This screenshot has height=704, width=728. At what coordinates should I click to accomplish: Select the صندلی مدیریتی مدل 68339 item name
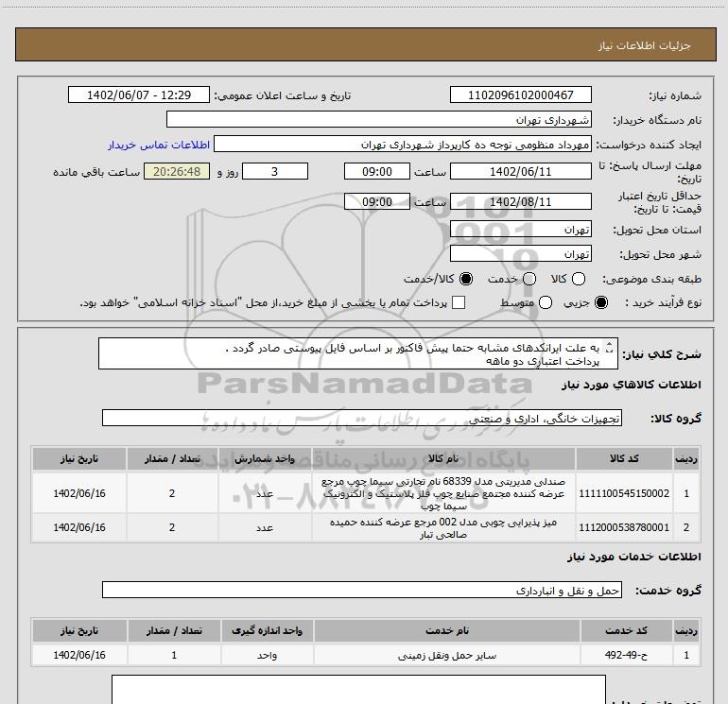(x=443, y=493)
